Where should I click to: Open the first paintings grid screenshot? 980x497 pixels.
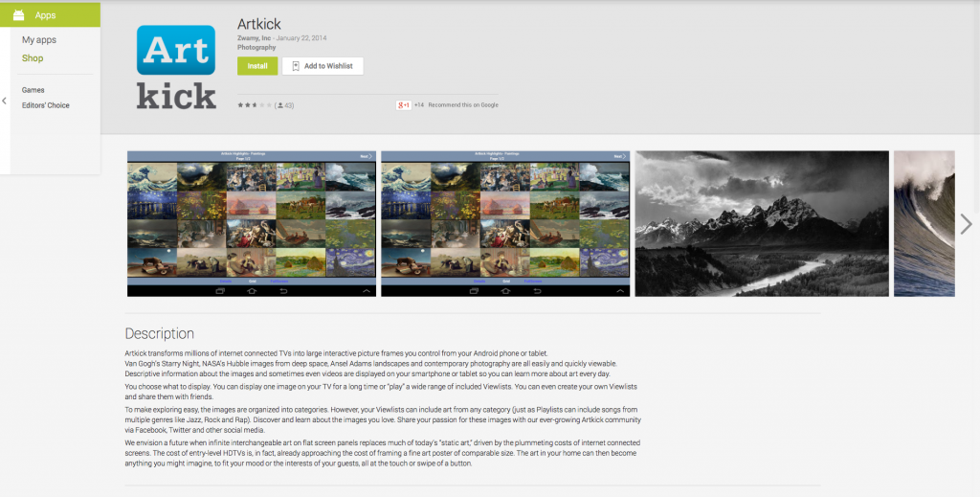252,223
